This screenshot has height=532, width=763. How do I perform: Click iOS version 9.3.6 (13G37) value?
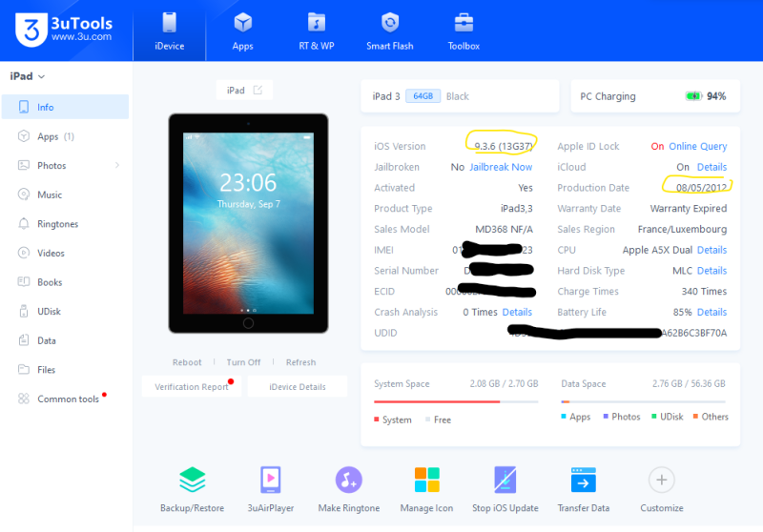click(504, 147)
